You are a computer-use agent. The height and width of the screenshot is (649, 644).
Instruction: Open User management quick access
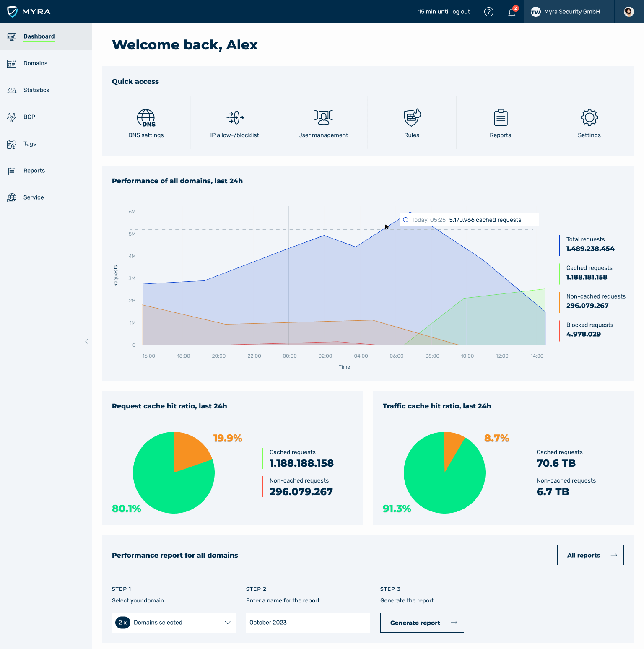323,118
